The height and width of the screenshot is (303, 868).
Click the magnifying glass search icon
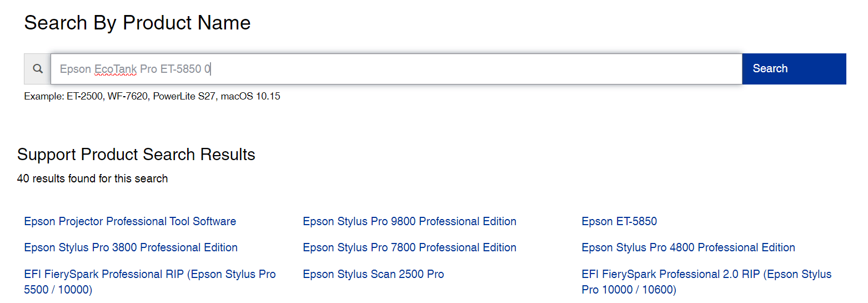(38, 69)
